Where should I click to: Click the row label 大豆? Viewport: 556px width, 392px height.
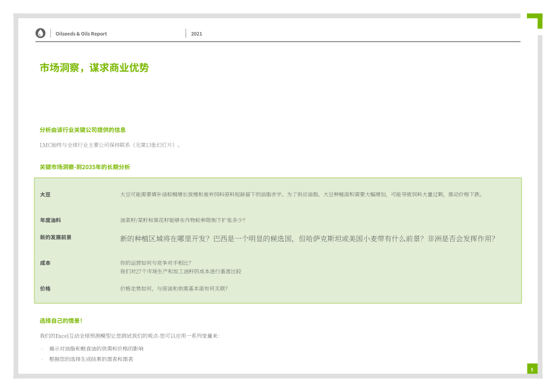[45, 194]
